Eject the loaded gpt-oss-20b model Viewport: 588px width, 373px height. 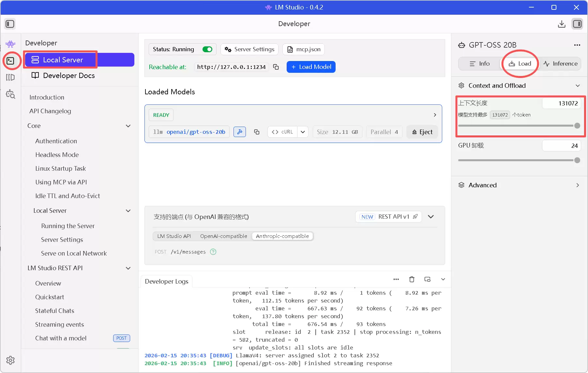click(422, 132)
